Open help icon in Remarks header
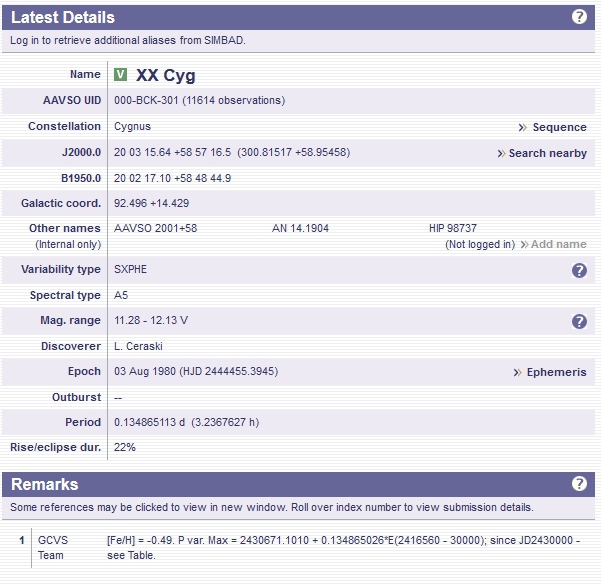This screenshot has width=601, height=585. (x=579, y=484)
